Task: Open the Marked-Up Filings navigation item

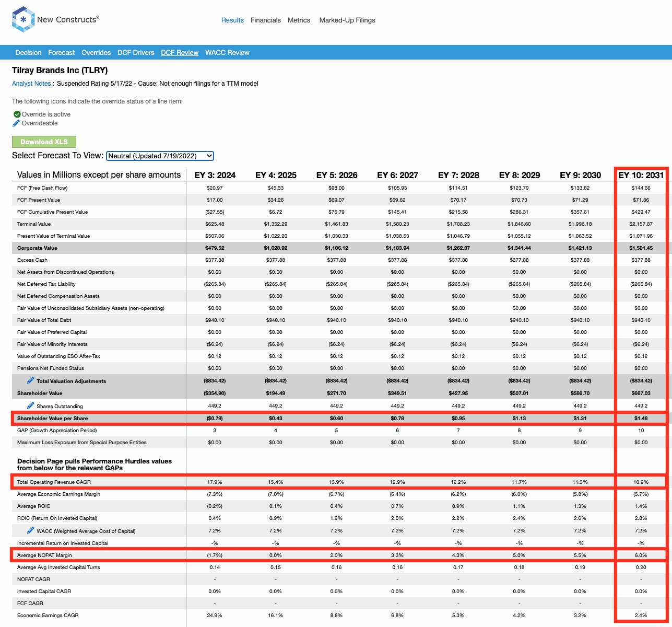Action: tap(347, 20)
